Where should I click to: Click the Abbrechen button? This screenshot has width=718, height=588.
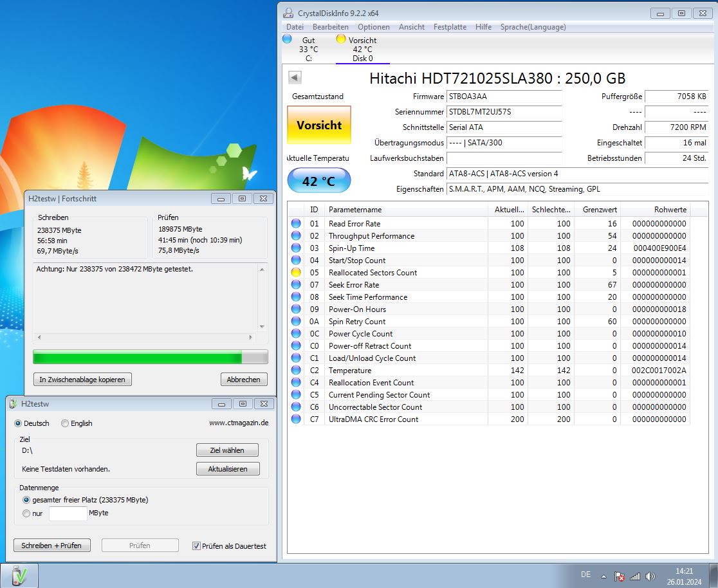tap(244, 379)
